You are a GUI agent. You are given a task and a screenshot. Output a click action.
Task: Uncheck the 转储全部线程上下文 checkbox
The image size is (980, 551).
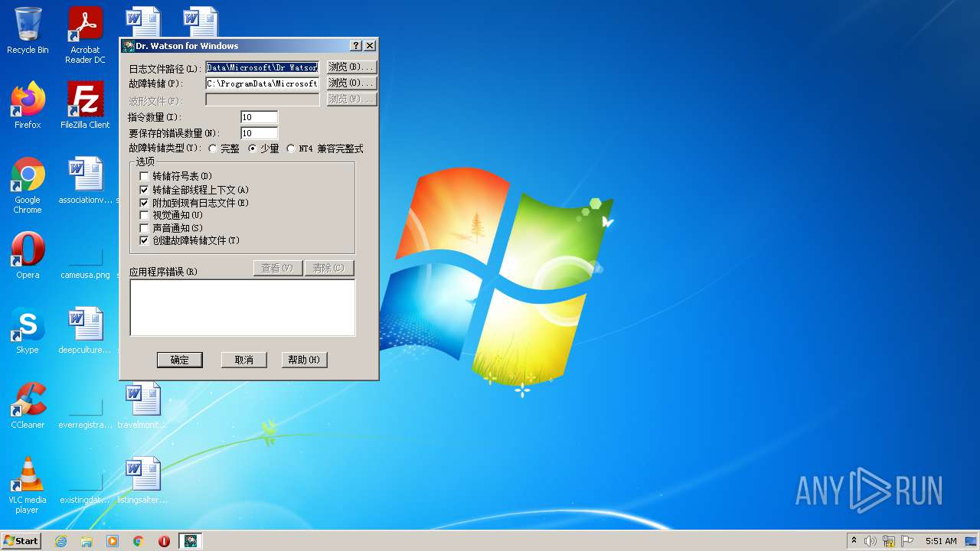(x=144, y=190)
